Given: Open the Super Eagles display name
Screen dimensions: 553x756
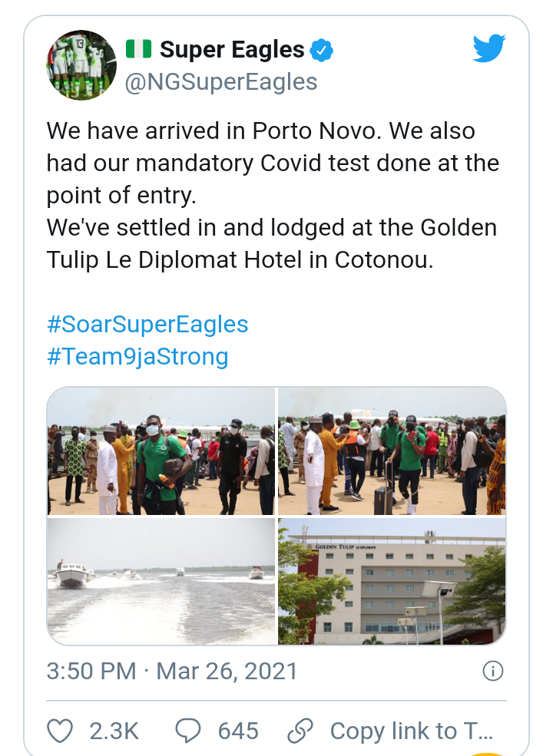Looking at the screenshot, I should (x=232, y=50).
